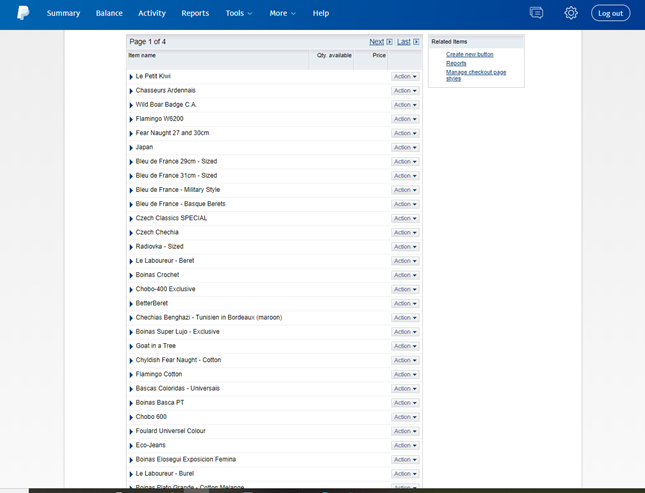
Task: Follow the Next page link
Action: pyautogui.click(x=376, y=42)
